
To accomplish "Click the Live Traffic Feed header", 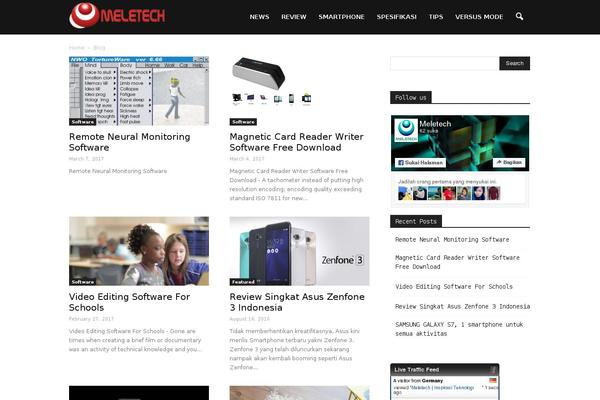I will coord(445,369).
